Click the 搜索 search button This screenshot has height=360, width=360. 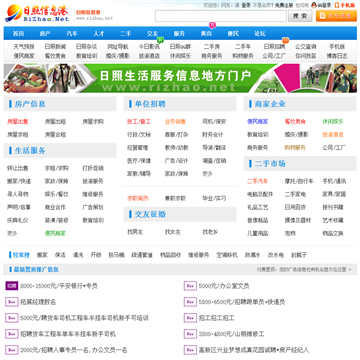300,16
